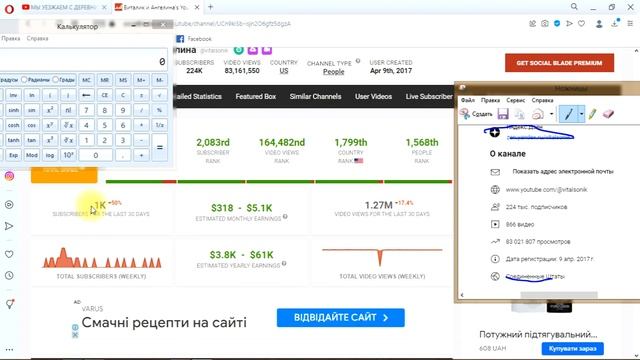Open the Easy Setup menu icon
Screen dimensions: 640x360
coord(630,24)
